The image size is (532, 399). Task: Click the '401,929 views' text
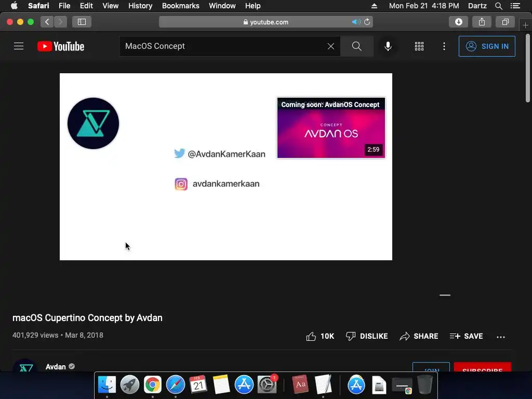(35, 335)
